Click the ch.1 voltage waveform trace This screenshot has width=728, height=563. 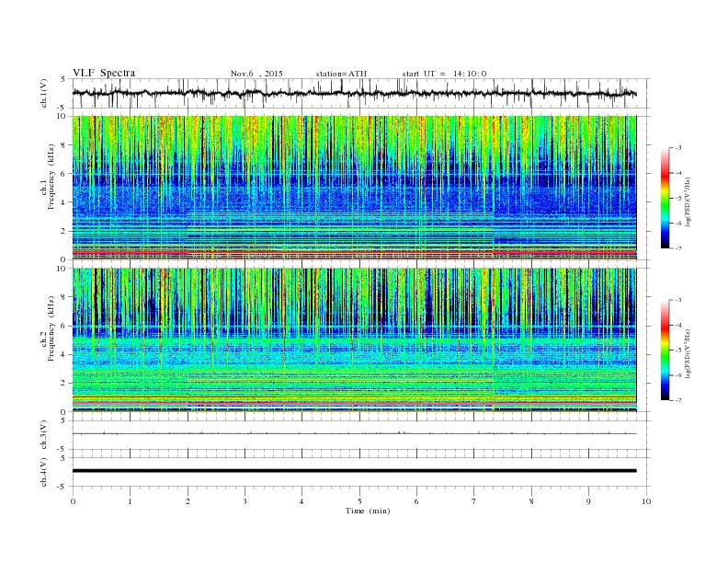pos(354,93)
